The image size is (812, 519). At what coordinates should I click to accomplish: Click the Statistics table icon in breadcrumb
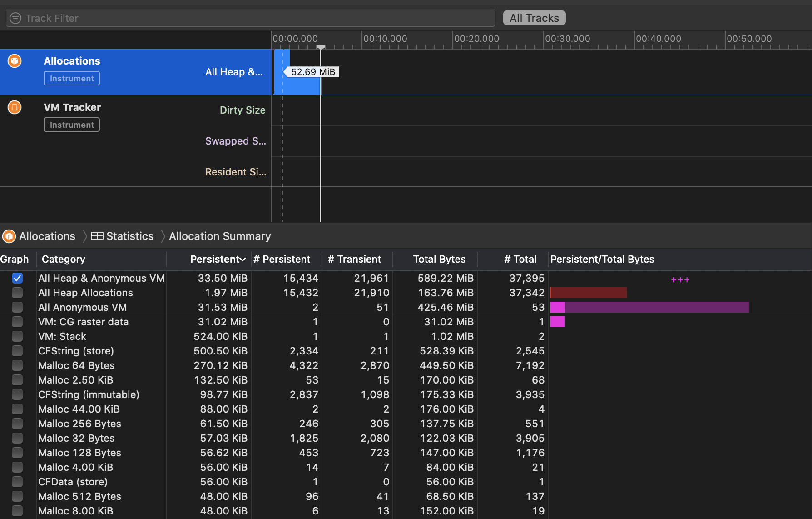pos(97,236)
